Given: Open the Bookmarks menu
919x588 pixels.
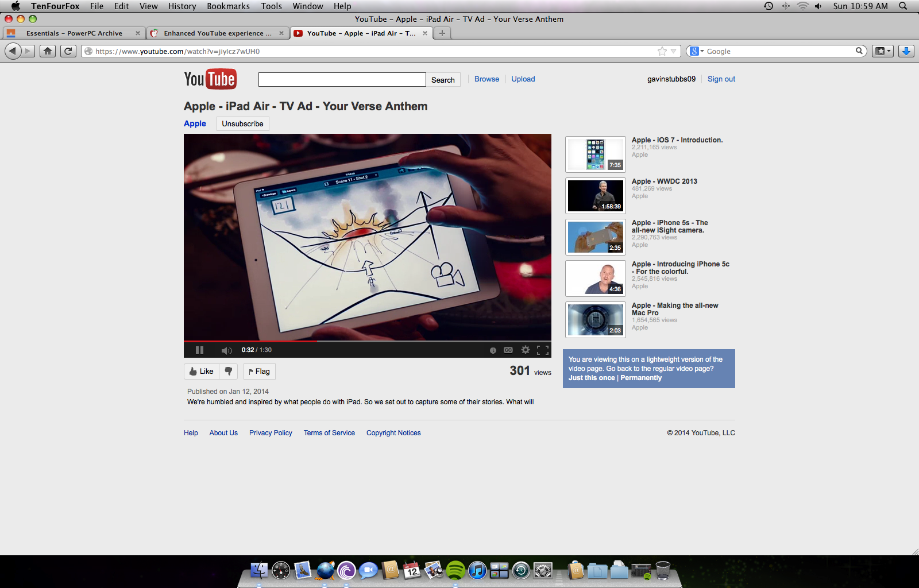Looking at the screenshot, I should 229,6.
